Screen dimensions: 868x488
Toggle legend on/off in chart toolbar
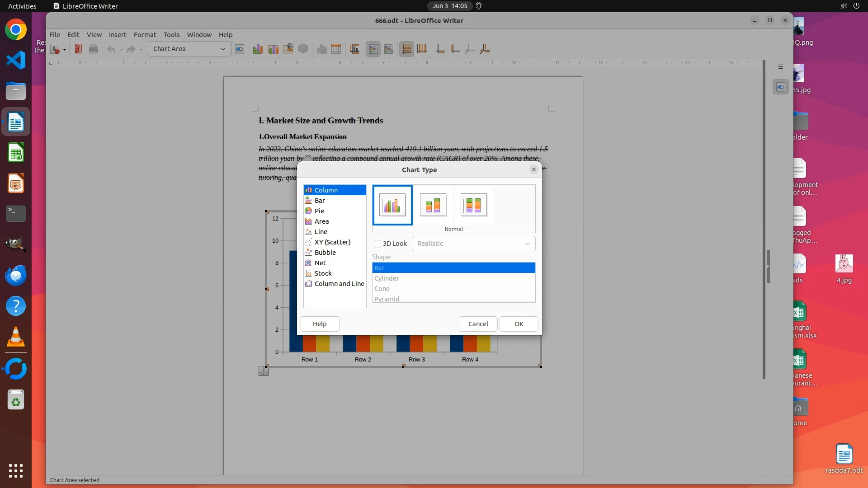tap(373, 49)
